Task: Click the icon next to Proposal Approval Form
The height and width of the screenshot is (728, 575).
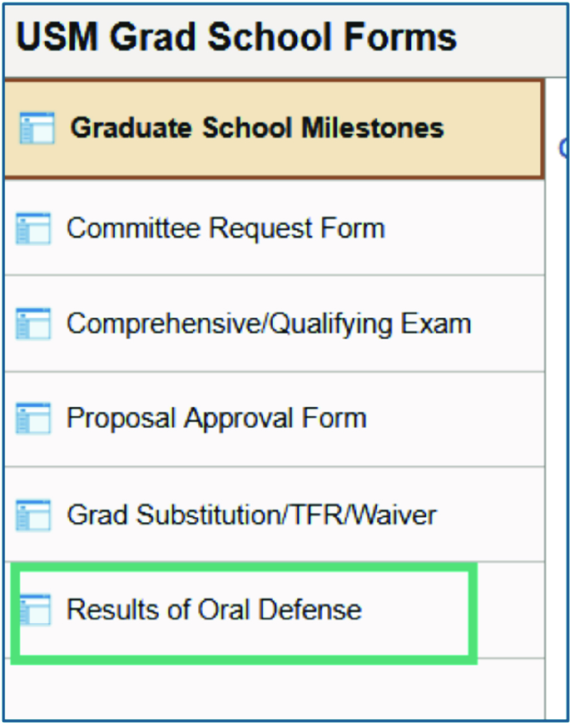Action: [x=33, y=418]
